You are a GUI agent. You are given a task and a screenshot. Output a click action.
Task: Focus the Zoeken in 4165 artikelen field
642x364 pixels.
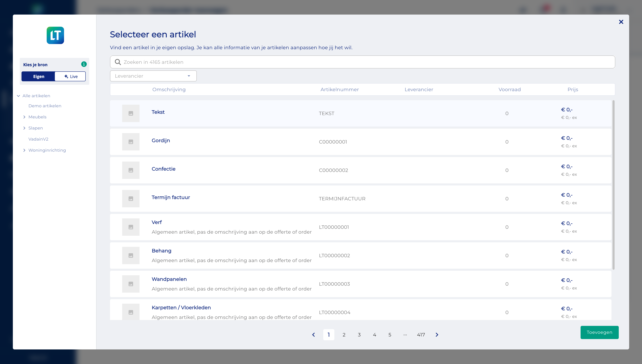coord(362,62)
